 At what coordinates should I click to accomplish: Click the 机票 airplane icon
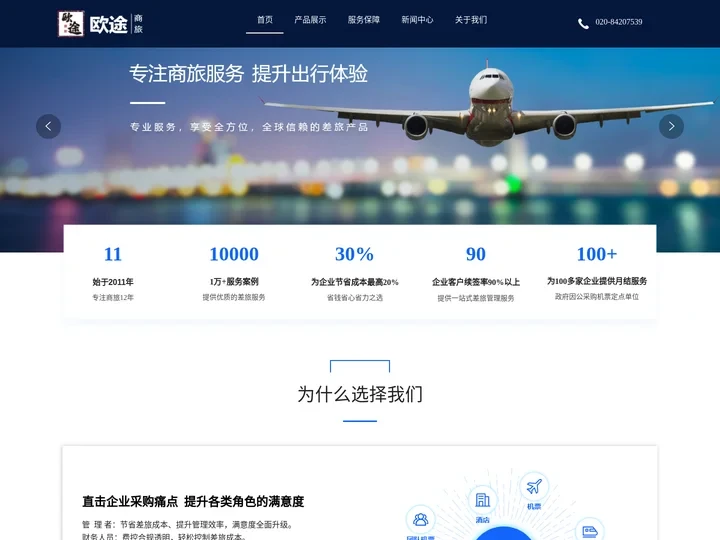click(x=534, y=486)
